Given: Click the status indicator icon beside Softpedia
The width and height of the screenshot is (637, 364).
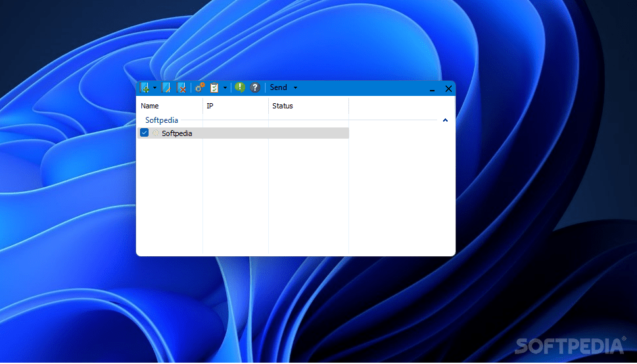Looking at the screenshot, I should (155, 133).
